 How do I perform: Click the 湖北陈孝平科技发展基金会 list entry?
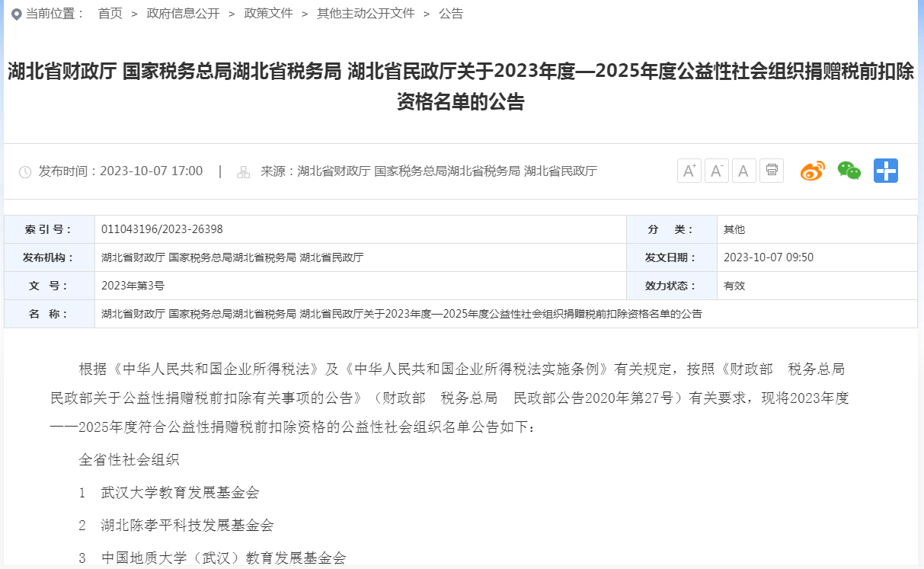click(x=187, y=526)
